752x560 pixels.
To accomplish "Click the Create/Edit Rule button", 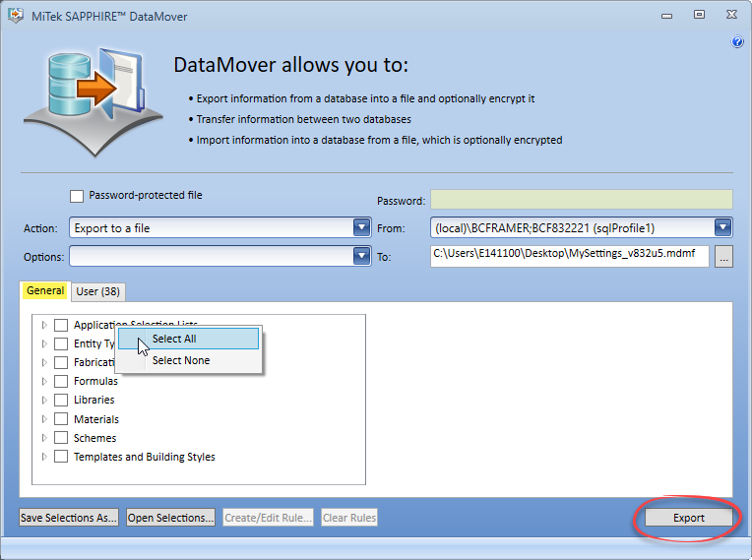I will [x=268, y=518].
